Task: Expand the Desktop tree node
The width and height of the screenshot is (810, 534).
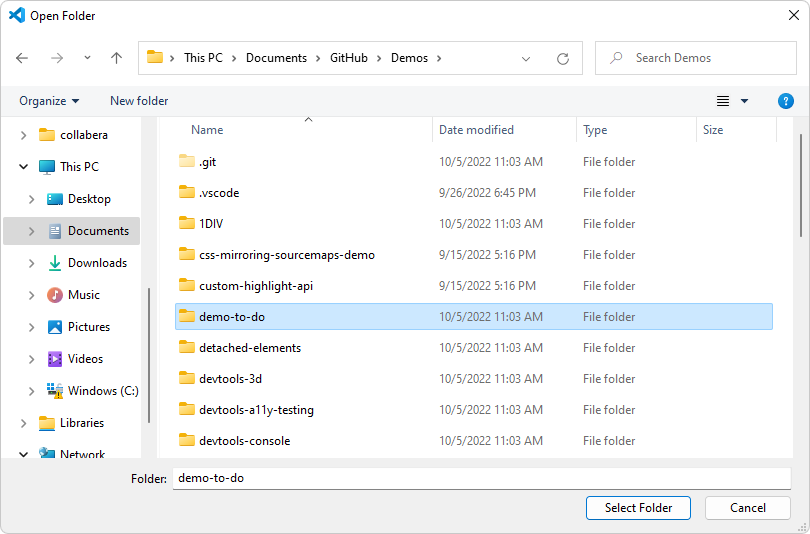Action: pos(32,199)
